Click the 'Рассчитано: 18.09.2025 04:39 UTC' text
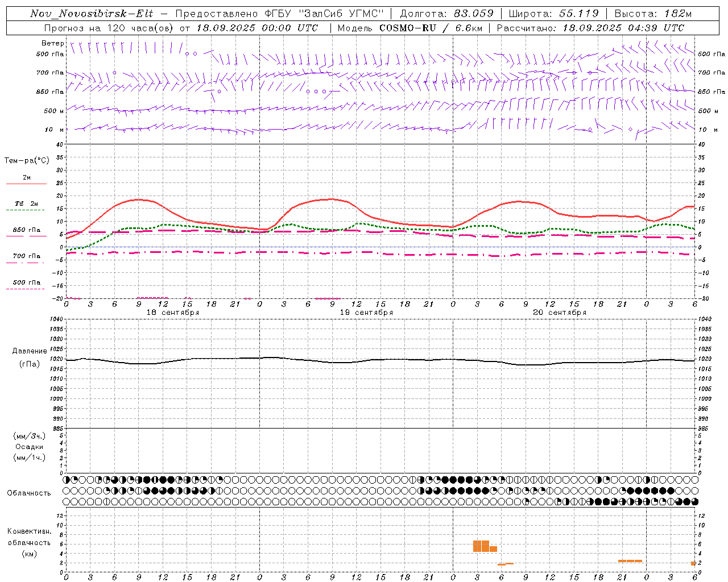The height and width of the screenshot is (582, 728). pos(590,28)
